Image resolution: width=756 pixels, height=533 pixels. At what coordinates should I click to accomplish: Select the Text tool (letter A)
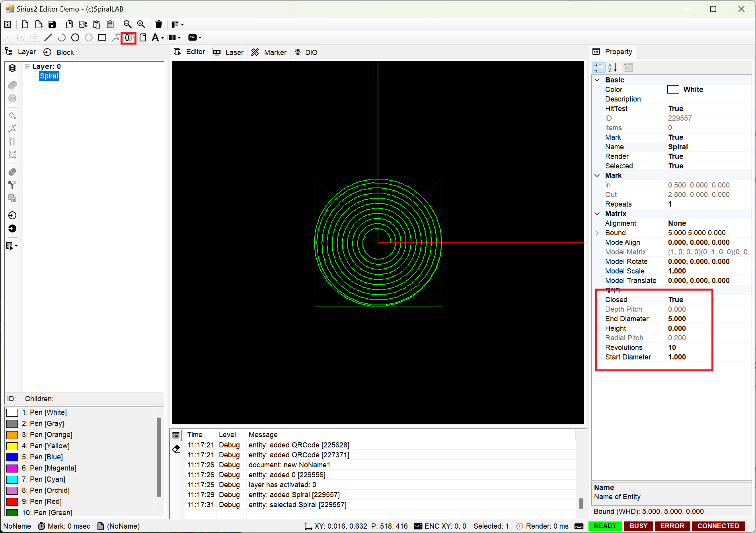(155, 37)
